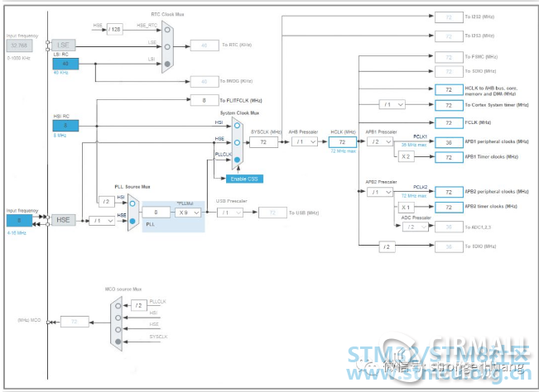Click the To FLITFCLK value box

[205, 100]
